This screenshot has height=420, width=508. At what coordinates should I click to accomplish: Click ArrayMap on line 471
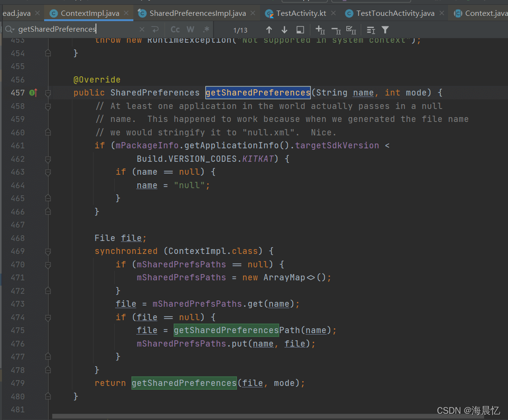coord(284,278)
